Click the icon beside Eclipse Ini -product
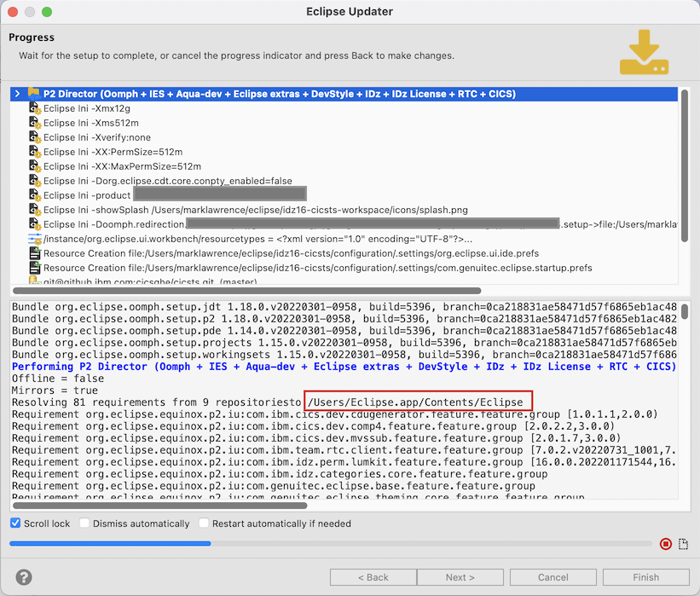The width and height of the screenshot is (700, 596). [34, 195]
